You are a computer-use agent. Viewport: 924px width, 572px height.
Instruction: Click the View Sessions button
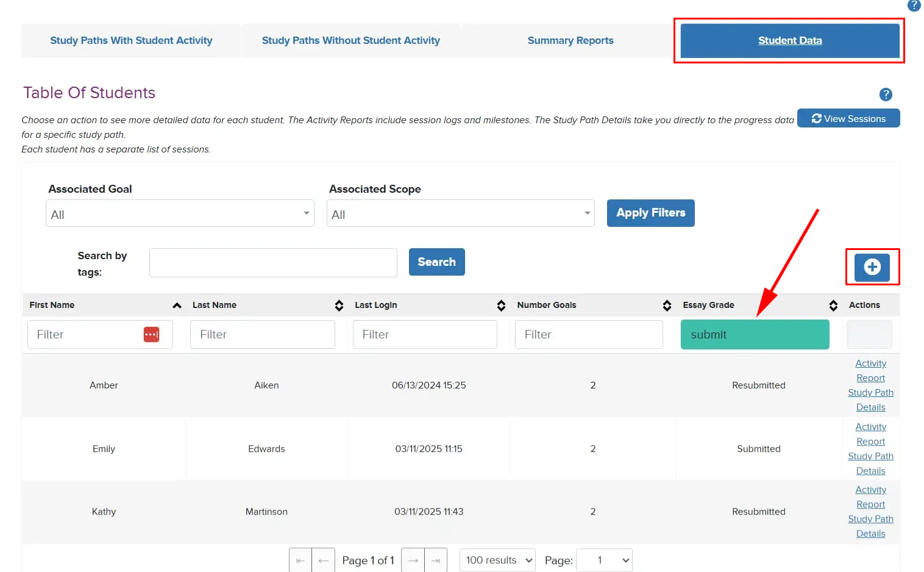[x=848, y=119]
